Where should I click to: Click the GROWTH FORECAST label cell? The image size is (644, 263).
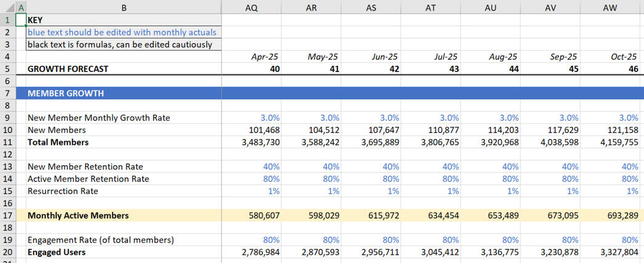pos(124,69)
